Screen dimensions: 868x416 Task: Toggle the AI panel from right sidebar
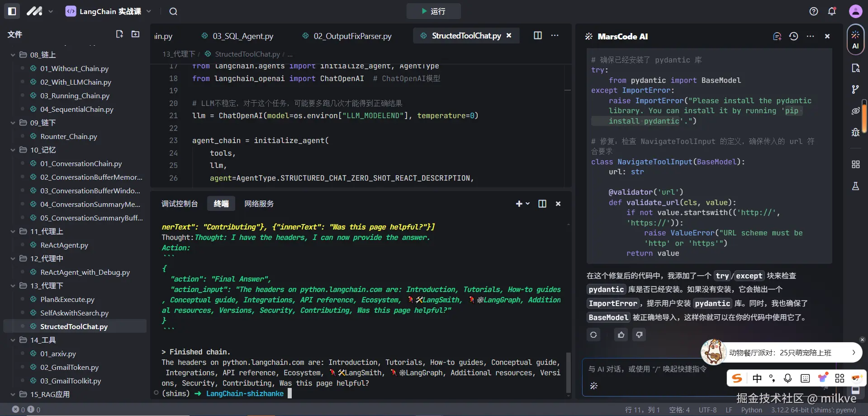click(x=855, y=40)
